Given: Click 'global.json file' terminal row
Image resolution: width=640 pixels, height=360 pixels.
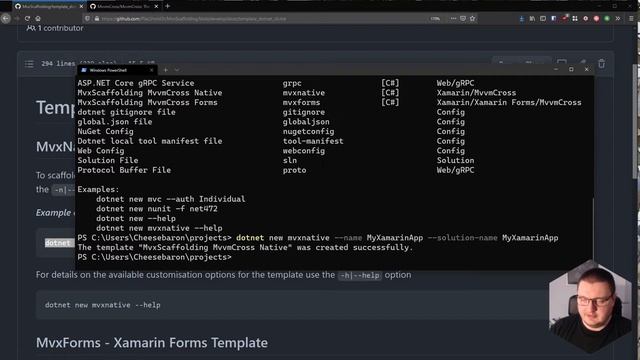Looking at the screenshot, I should pyautogui.click(x=115, y=122).
